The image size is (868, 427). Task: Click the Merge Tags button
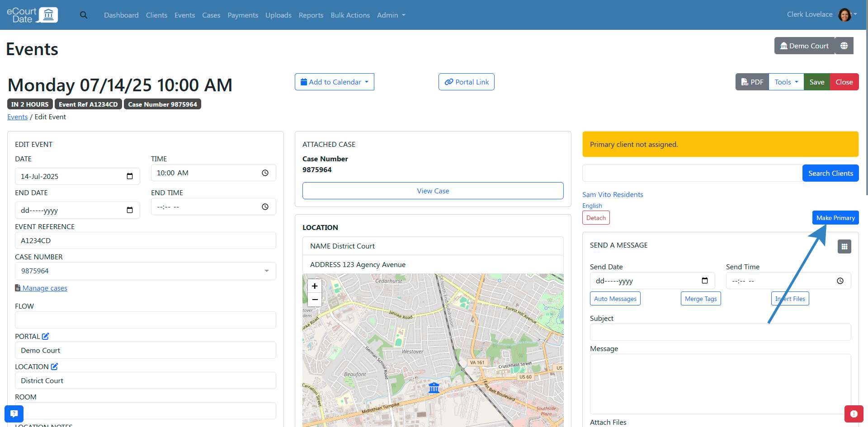[x=701, y=299]
